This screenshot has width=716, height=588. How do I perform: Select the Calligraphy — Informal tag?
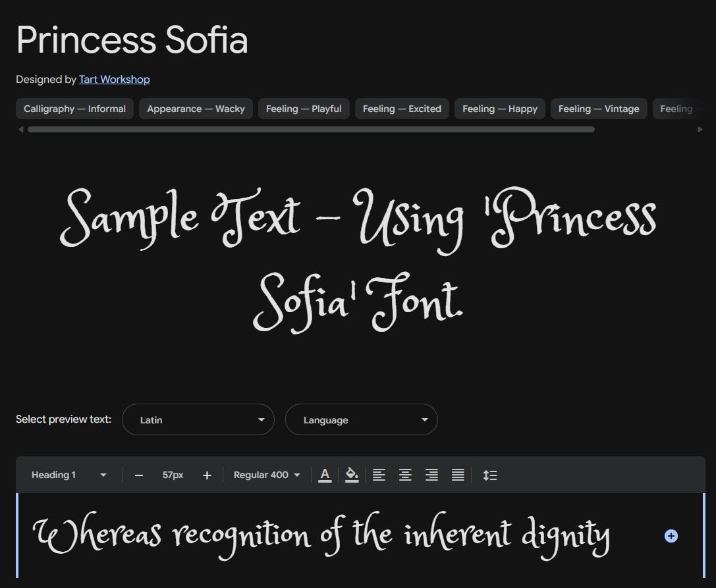tap(74, 109)
